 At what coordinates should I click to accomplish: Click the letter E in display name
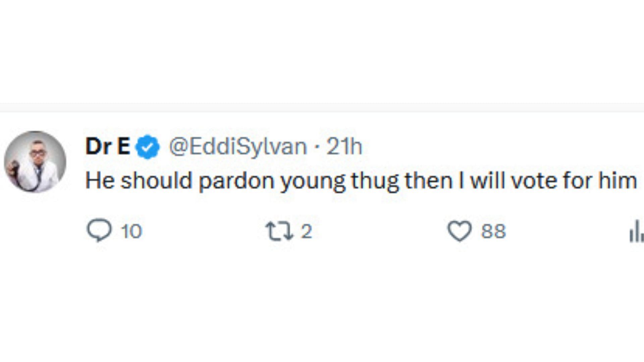[124, 146]
